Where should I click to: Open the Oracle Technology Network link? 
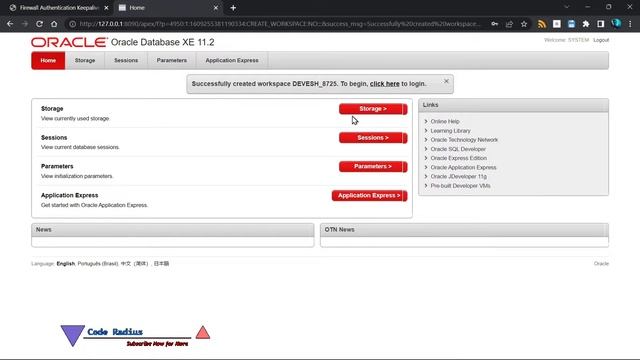pyautogui.click(x=464, y=140)
